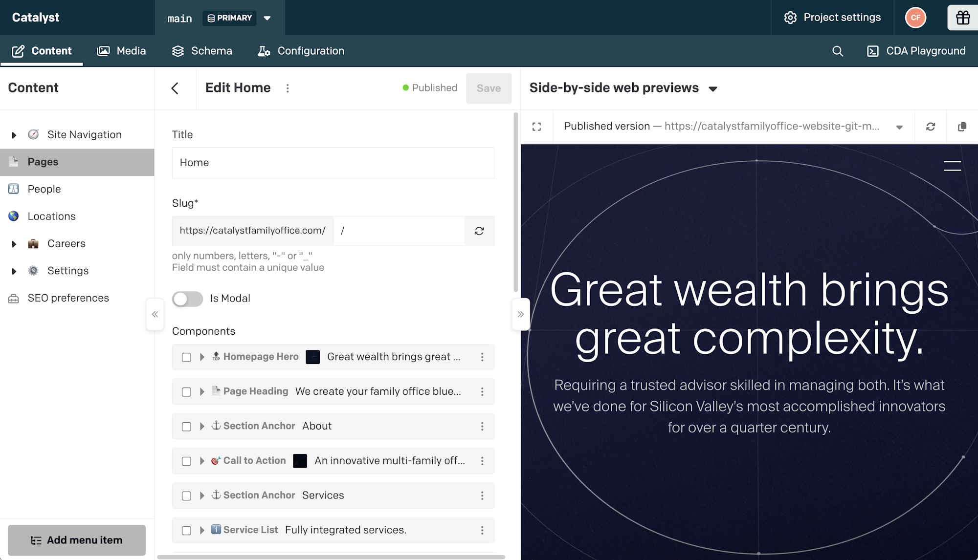Go back with left chevron arrow
The width and height of the screenshot is (978, 560).
click(x=175, y=88)
